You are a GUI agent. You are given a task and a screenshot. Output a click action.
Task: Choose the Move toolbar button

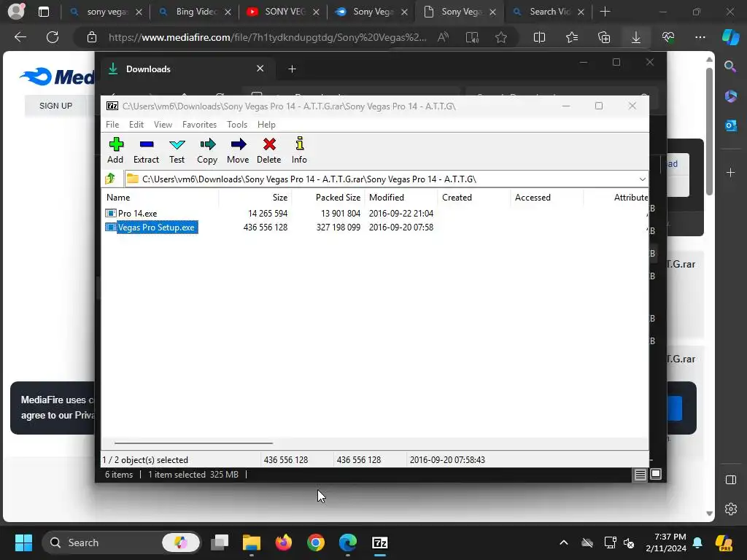[x=238, y=150]
